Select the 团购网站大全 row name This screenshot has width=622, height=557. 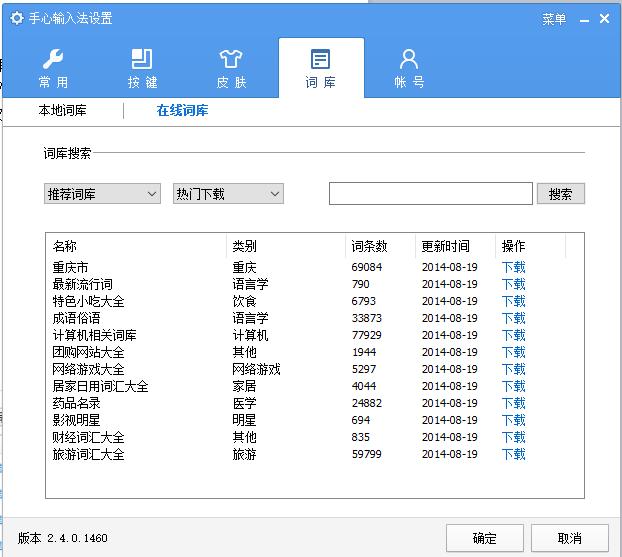(x=88, y=352)
